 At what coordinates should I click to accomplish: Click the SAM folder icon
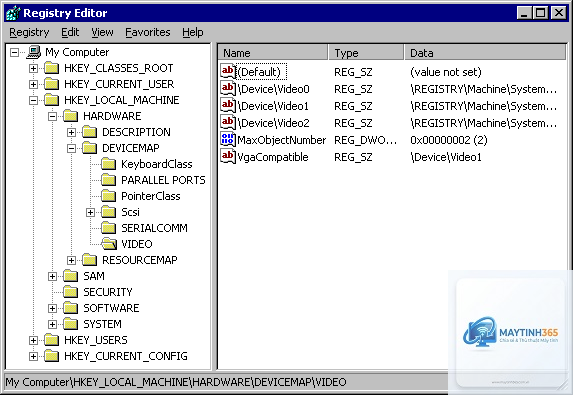tap(71, 276)
